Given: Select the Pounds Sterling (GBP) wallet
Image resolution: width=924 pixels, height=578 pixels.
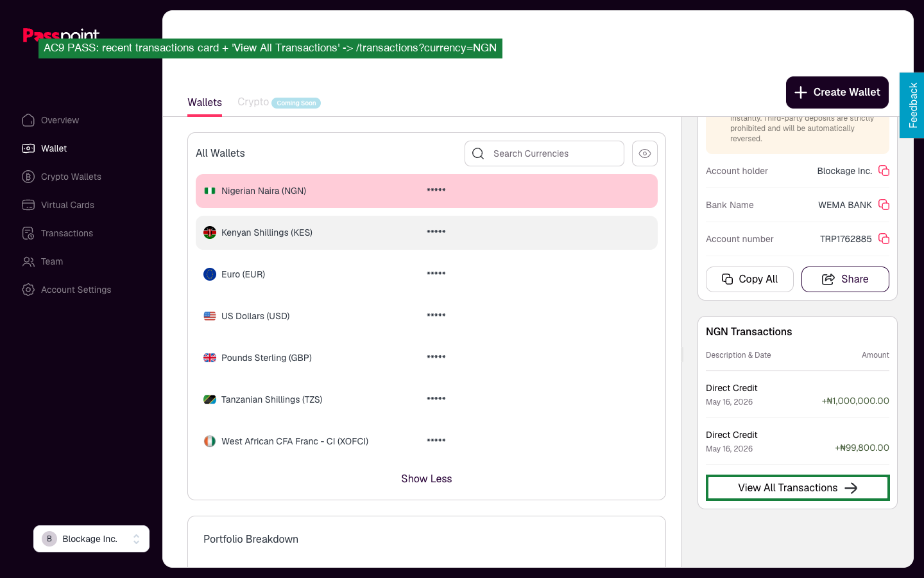Looking at the screenshot, I should click(427, 358).
